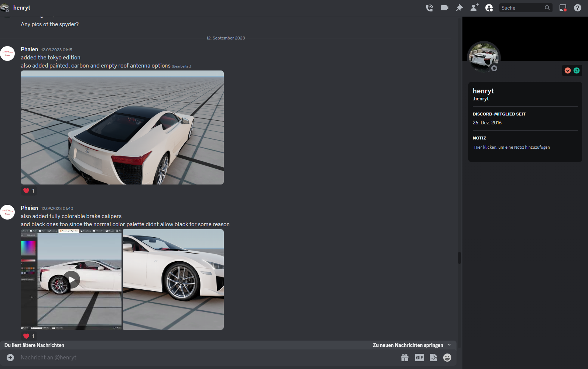This screenshot has width=588, height=369.
Task: Toggle heart reaction under brake calipers post
Action: [x=29, y=336]
